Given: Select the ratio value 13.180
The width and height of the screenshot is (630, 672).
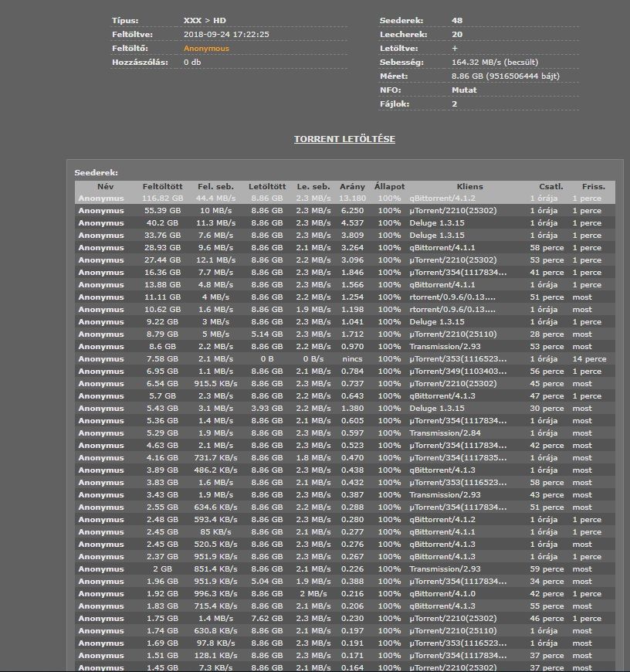Looking at the screenshot, I should [352, 199].
